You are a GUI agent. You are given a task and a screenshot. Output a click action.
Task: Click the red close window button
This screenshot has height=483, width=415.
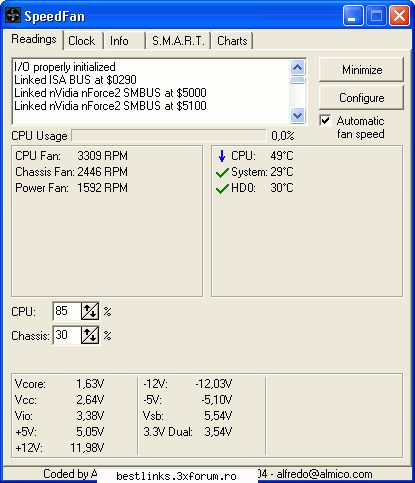399,16
